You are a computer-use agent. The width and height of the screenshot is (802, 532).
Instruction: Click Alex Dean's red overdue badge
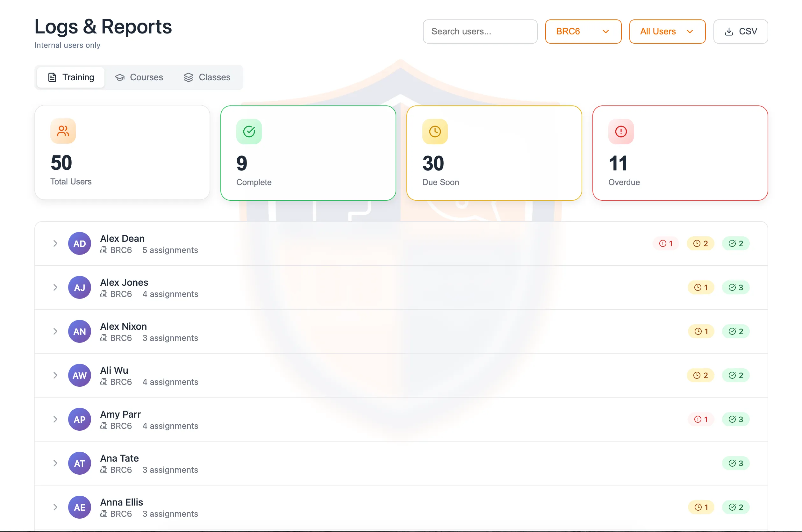point(665,244)
